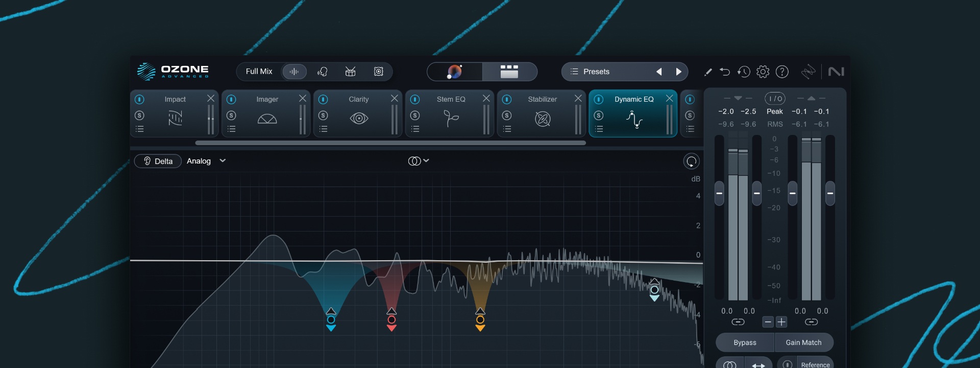Toggle power for the Dynamic EQ module
The height and width of the screenshot is (368, 980).
coord(599,99)
